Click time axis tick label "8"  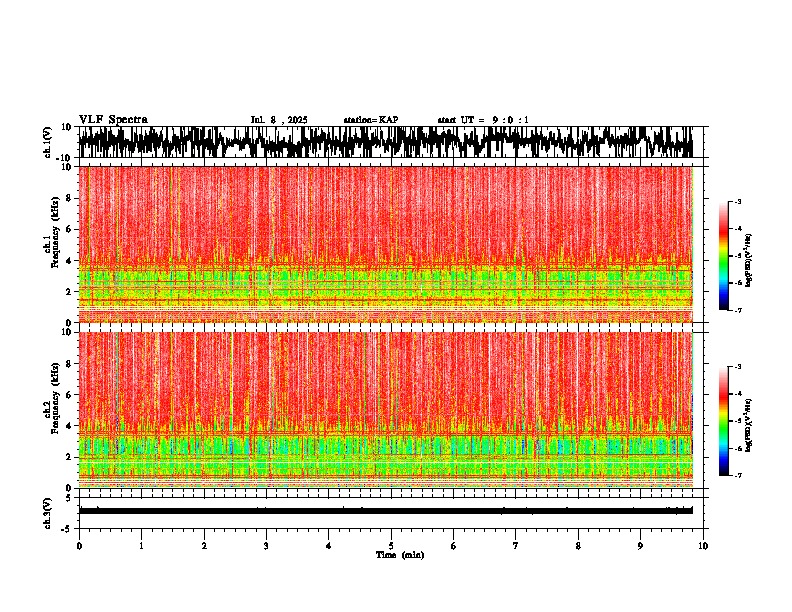(578, 546)
